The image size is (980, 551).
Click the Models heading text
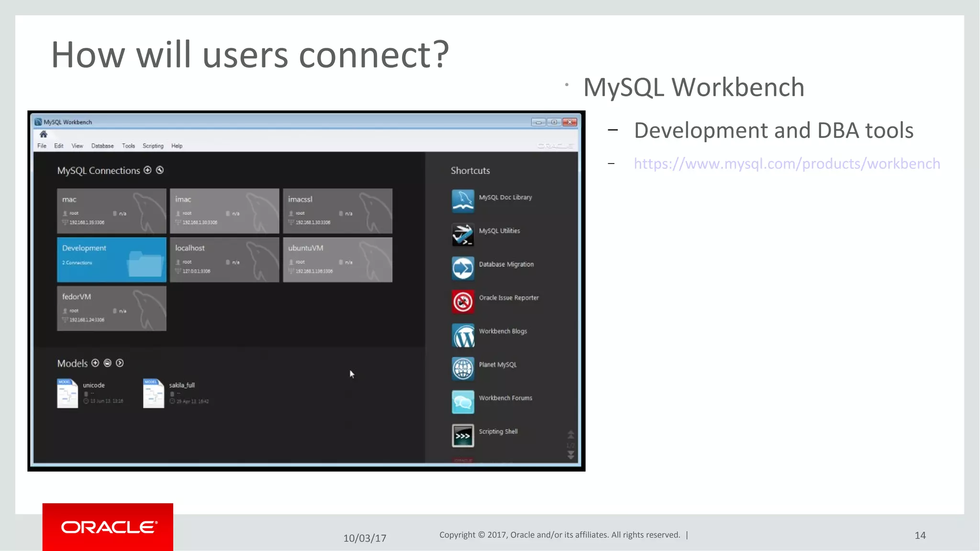point(72,364)
